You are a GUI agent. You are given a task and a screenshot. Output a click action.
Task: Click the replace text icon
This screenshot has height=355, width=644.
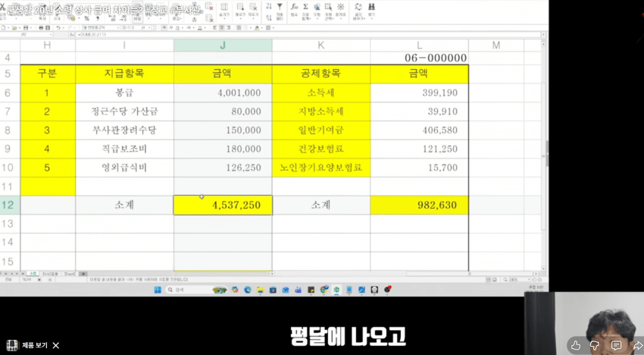(358, 7)
